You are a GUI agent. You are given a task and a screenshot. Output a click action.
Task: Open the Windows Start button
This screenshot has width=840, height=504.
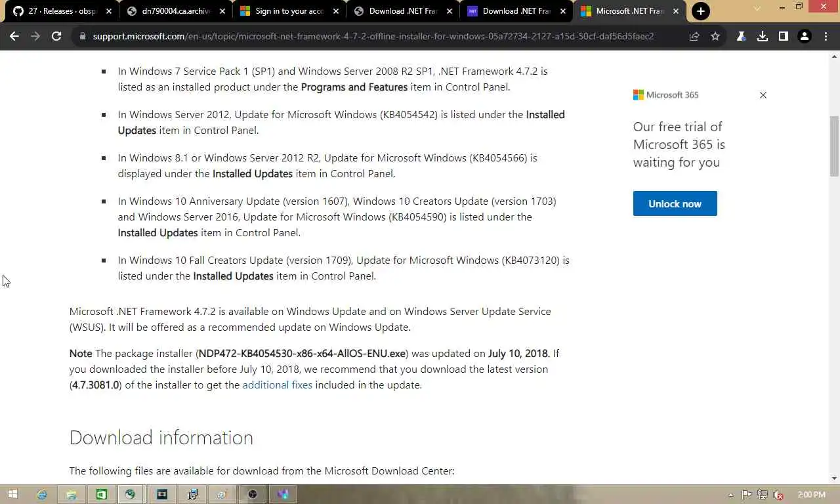tap(12, 494)
